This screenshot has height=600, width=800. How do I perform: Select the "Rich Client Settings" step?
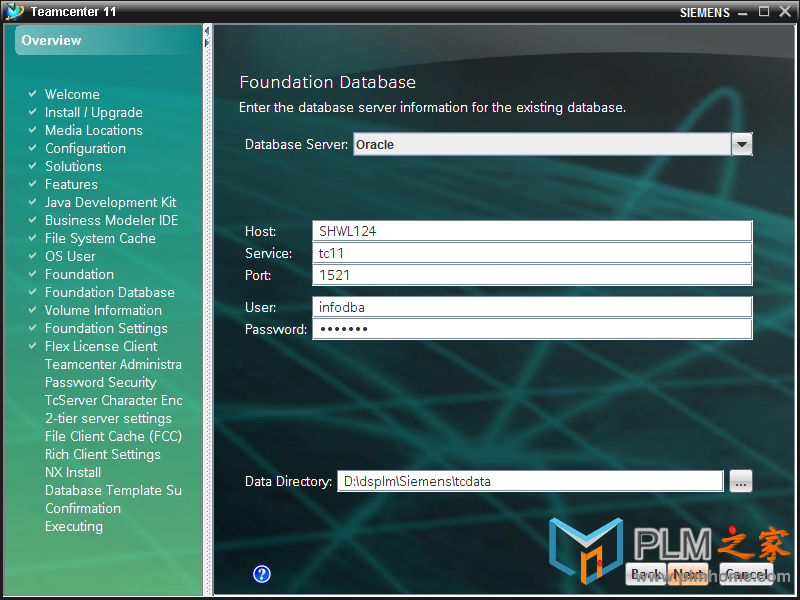click(x=103, y=454)
